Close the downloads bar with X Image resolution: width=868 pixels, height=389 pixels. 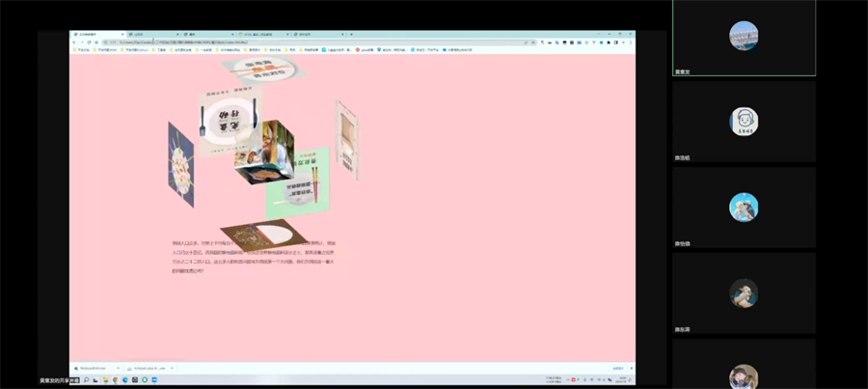point(632,368)
